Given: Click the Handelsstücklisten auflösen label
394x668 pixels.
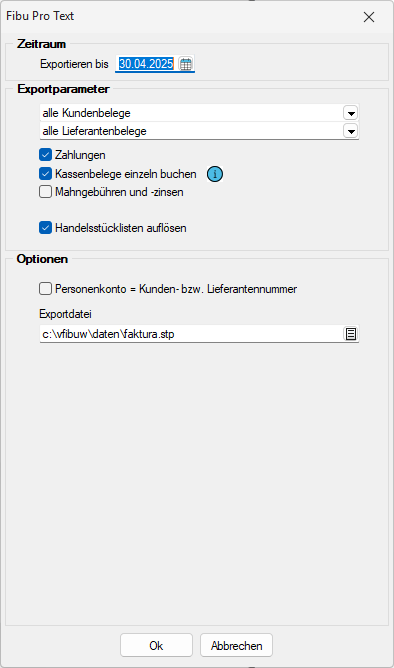Looking at the screenshot, I should (x=121, y=228).
